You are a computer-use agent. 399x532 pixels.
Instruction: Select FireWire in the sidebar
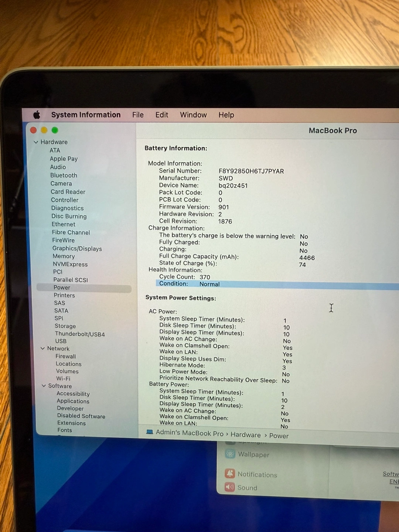64,240
